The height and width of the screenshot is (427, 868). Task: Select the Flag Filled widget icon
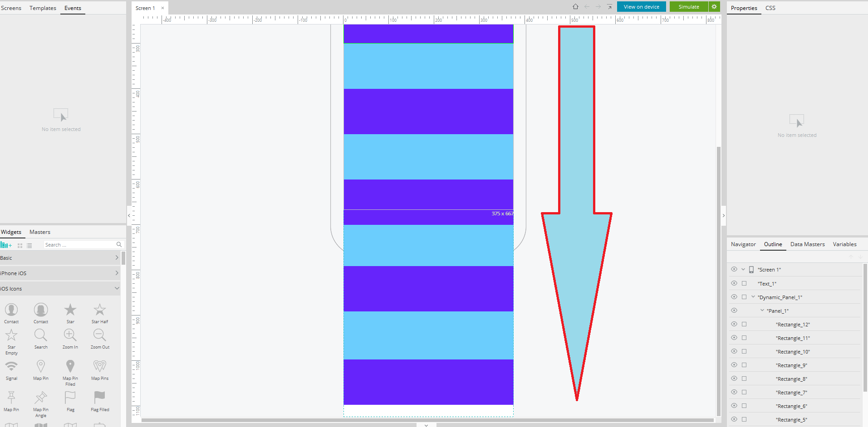pos(100,398)
